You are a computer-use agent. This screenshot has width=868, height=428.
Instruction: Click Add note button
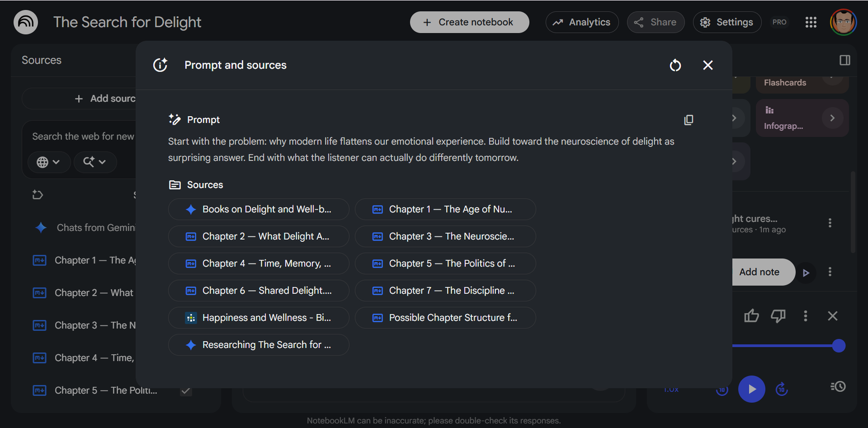point(763,272)
